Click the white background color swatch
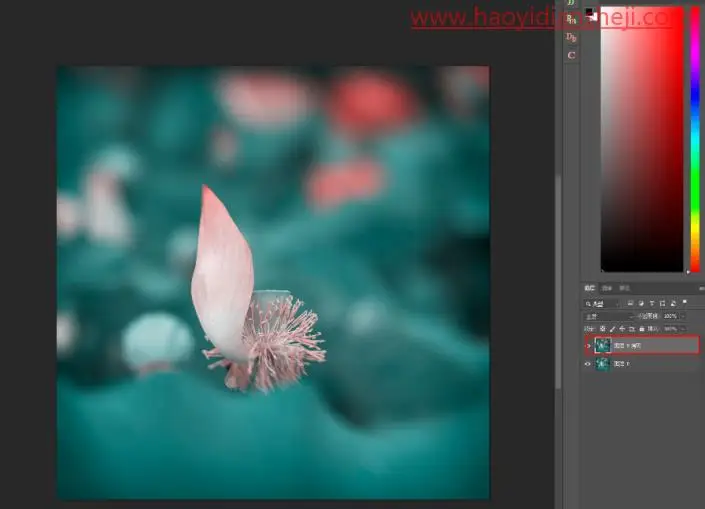This screenshot has width=705, height=509. tap(594, 17)
